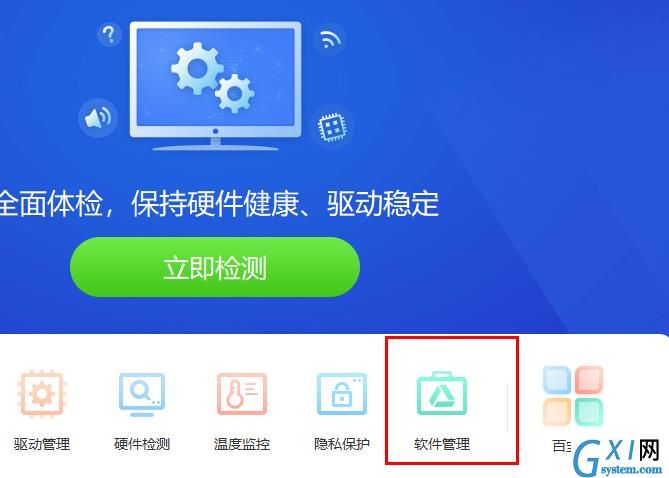Open the four-colored-squares toolbox icon
Image resolution: width=669 pixels, height=478 pixels.
point(573,396)
